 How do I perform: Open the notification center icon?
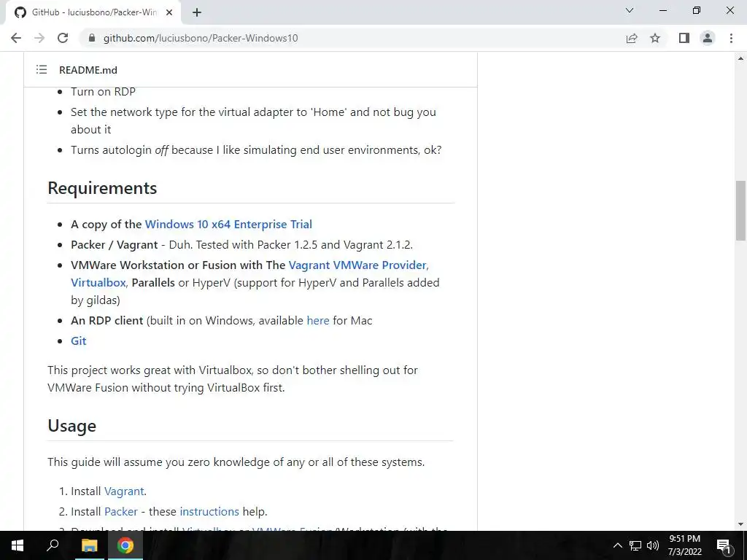click(x=724, y=545)
